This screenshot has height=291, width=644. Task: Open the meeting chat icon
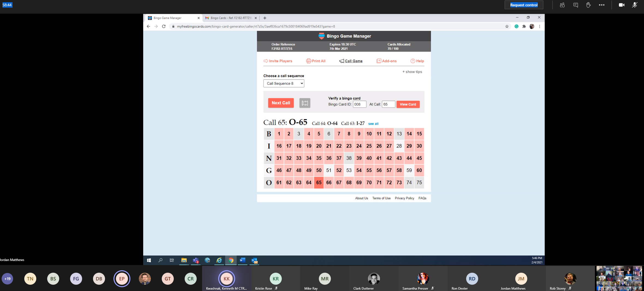point(576,5)
